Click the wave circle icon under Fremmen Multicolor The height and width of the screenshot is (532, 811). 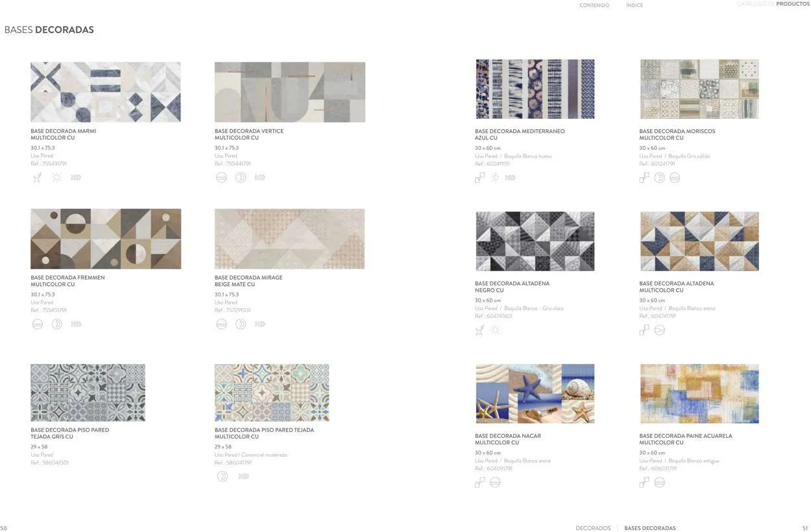pos(38,324)
